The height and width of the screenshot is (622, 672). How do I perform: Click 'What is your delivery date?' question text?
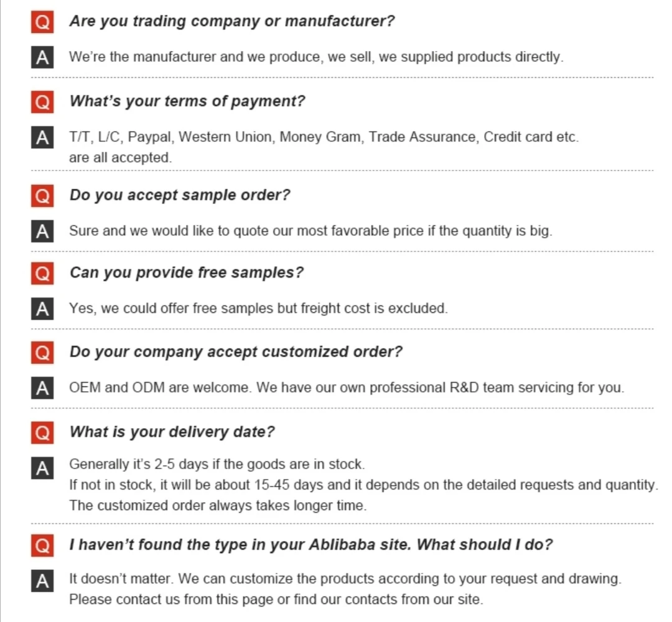coord(172,432)
